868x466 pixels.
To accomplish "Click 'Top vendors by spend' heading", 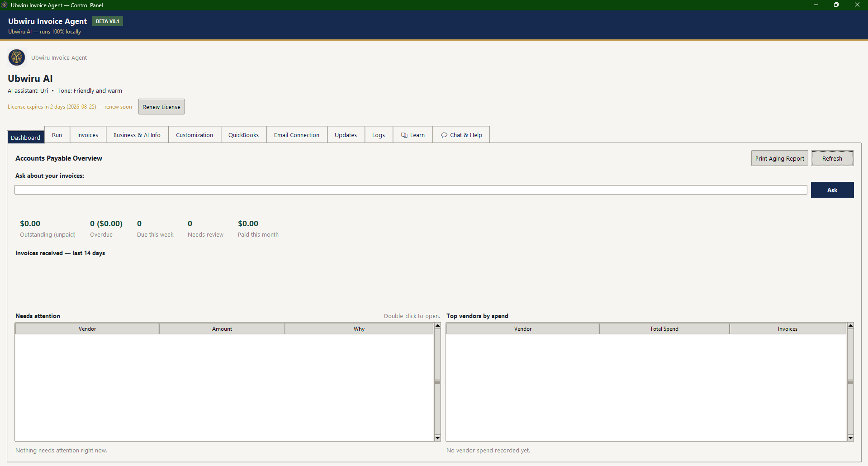I will [477, 316].
